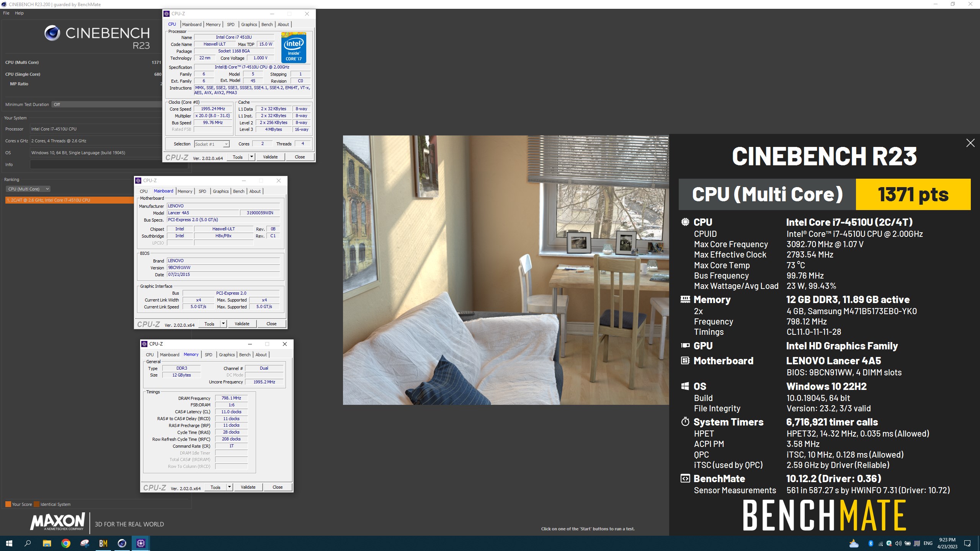
Task: Click Close button in Mainboard window
Action: (x=271, y=324)
